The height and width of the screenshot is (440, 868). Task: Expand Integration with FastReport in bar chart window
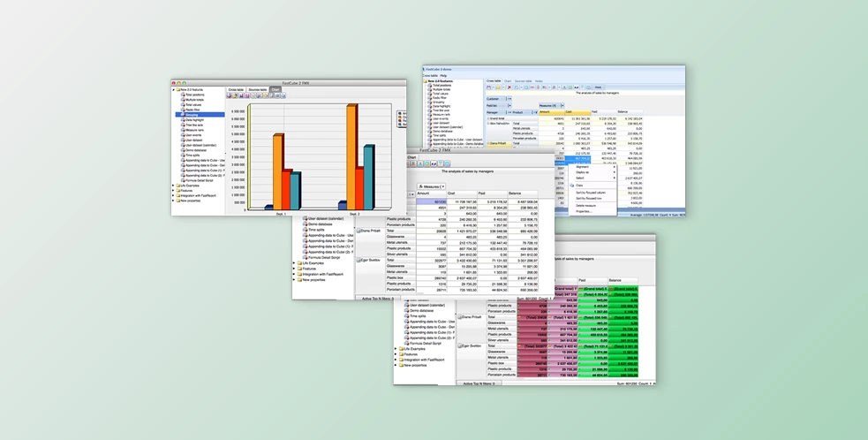pyautogui.click(x=173, y=195)
